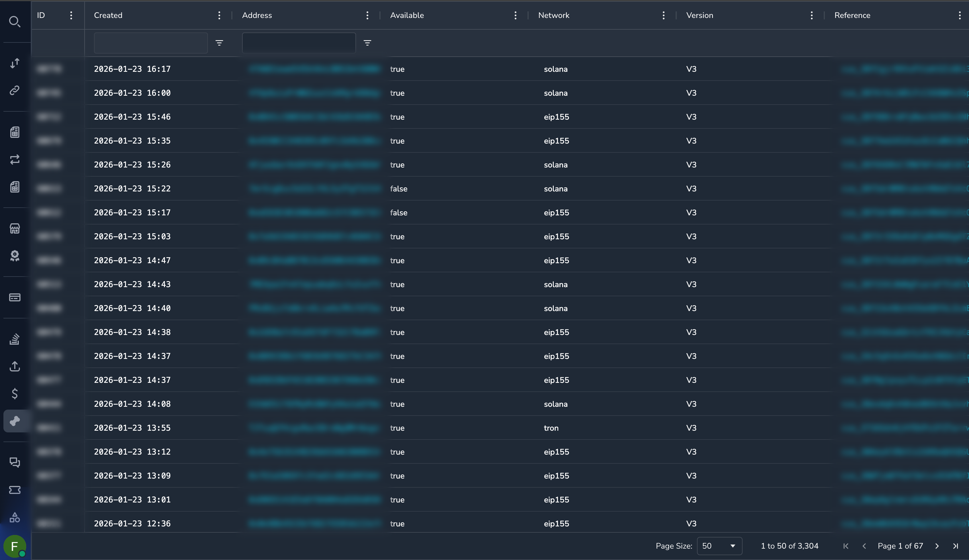Click 'eip155' in the 15:35 row

pos(556,141)
